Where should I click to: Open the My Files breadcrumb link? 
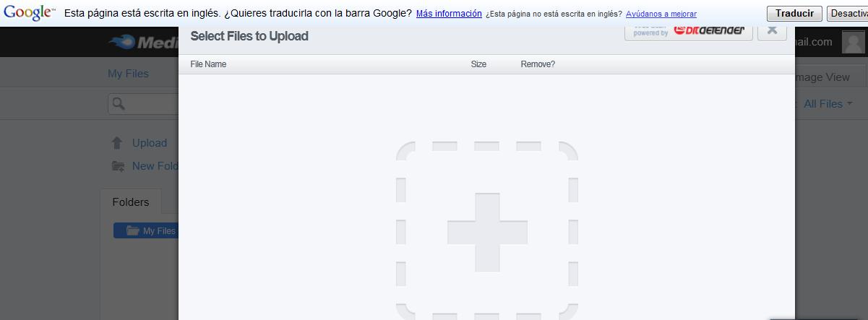click(128, 74)
